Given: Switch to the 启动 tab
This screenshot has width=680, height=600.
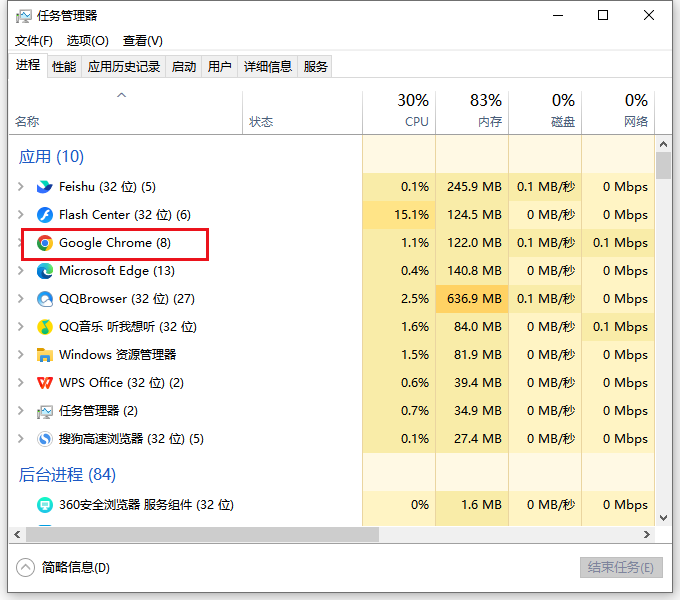Looking at the screenshot, I should tap(183, 67).
